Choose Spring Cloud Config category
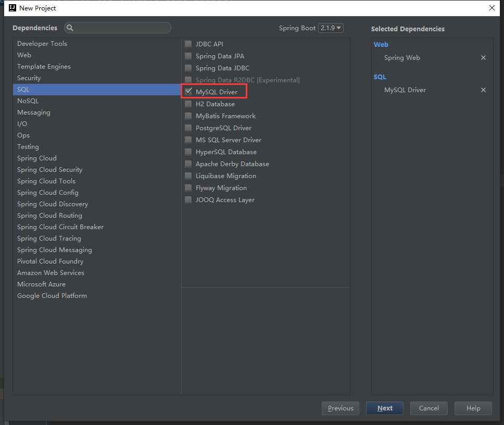The image size is (504, 425). pos(97,193)
